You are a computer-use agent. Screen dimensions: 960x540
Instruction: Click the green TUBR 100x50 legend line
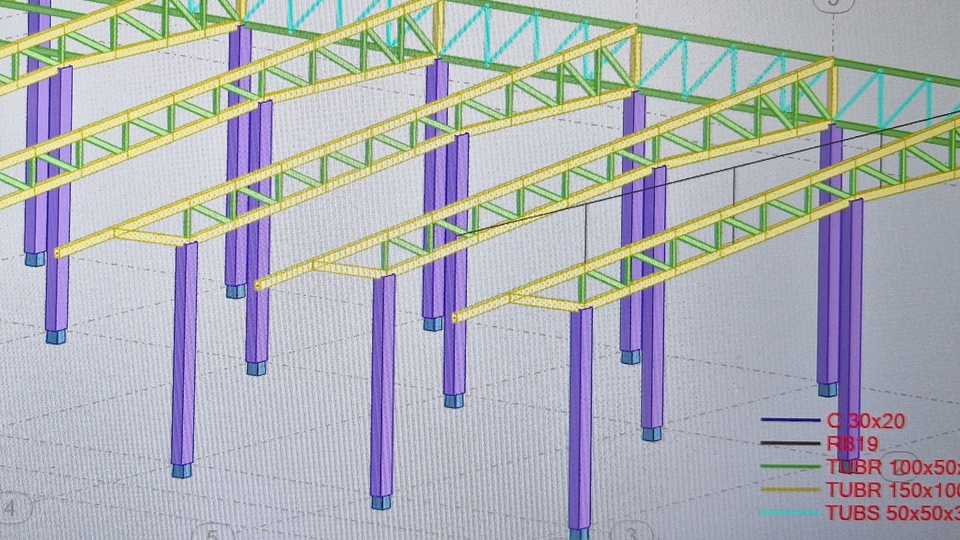(790, 466)
